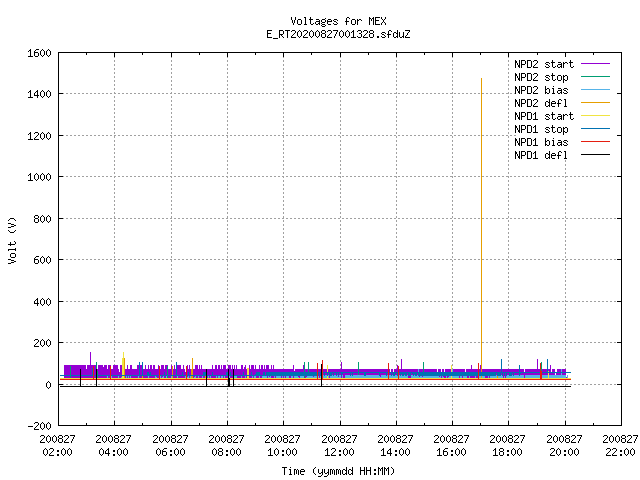Click the y-axis value -200
Image resolution: width=640 pixels, height=480 pixels.
tap(39, 426)
